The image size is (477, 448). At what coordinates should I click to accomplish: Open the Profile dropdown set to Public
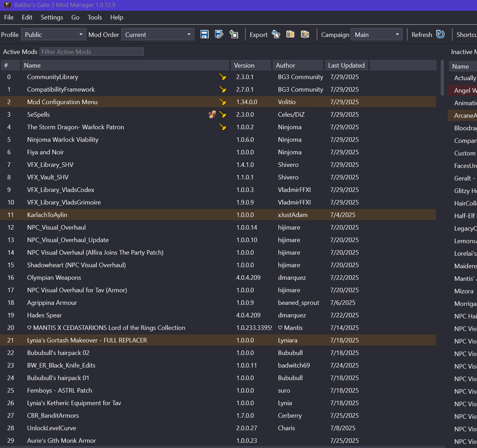[54, 34]
